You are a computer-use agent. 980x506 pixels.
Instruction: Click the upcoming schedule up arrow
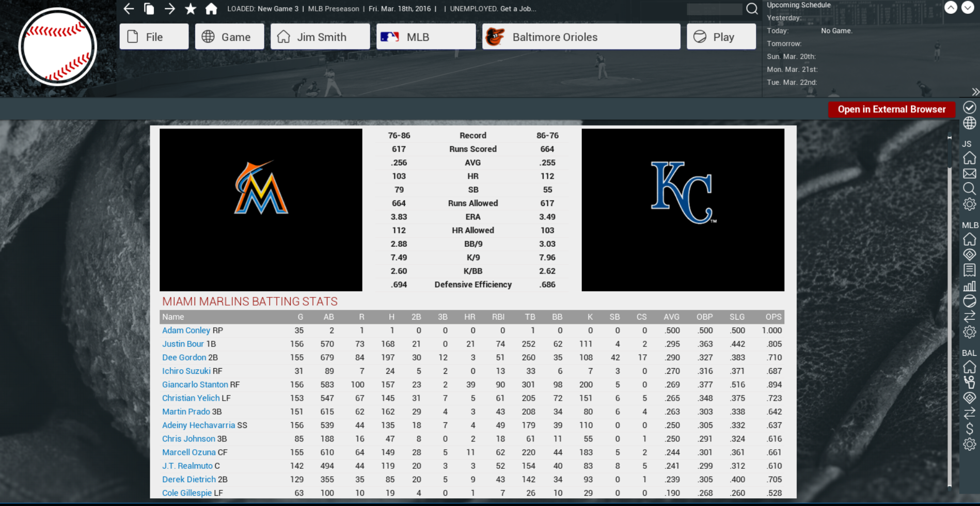click(x=951, y=7)
